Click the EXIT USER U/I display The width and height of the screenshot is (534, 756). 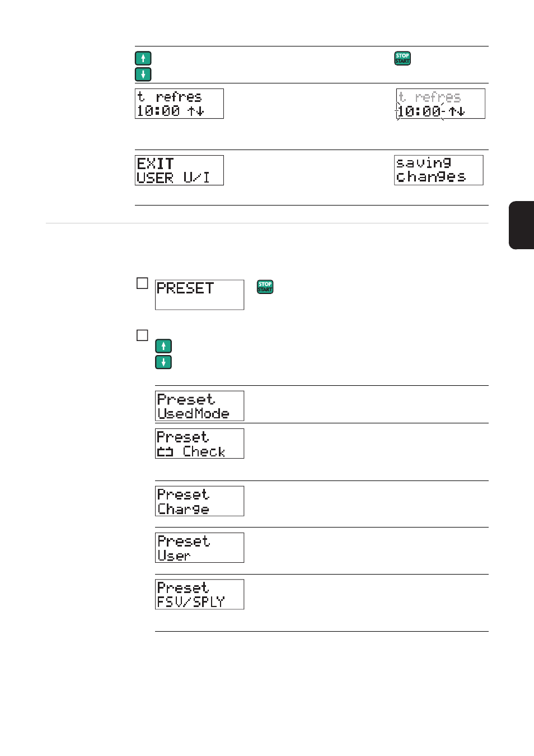(x=179, y=170)
